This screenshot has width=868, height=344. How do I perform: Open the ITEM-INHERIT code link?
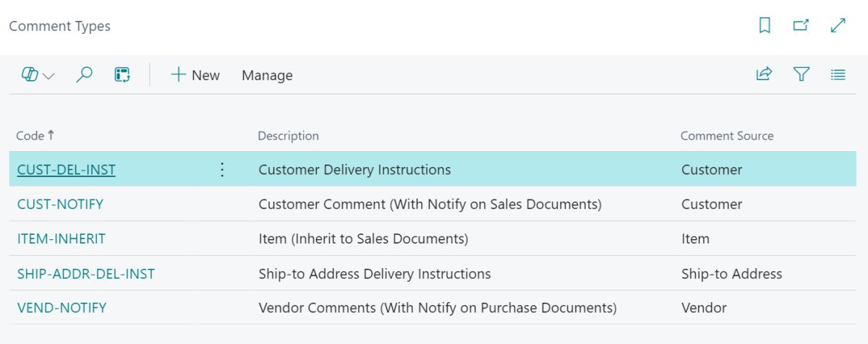tap(61, 239)
